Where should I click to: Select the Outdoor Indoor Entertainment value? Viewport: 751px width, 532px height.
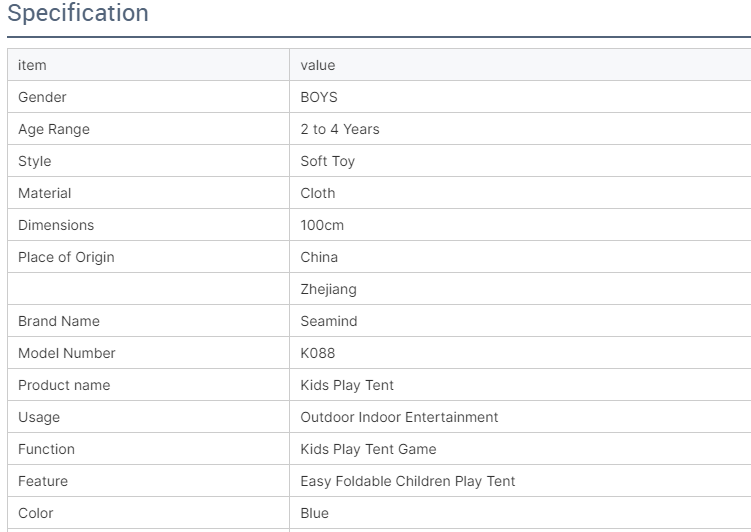[x=399, y=417]
